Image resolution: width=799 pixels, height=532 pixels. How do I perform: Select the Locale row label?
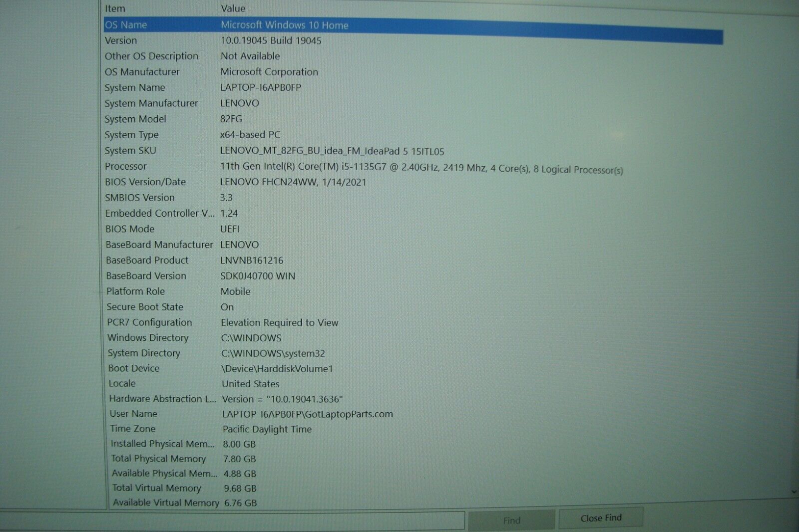tap(122, 383)
